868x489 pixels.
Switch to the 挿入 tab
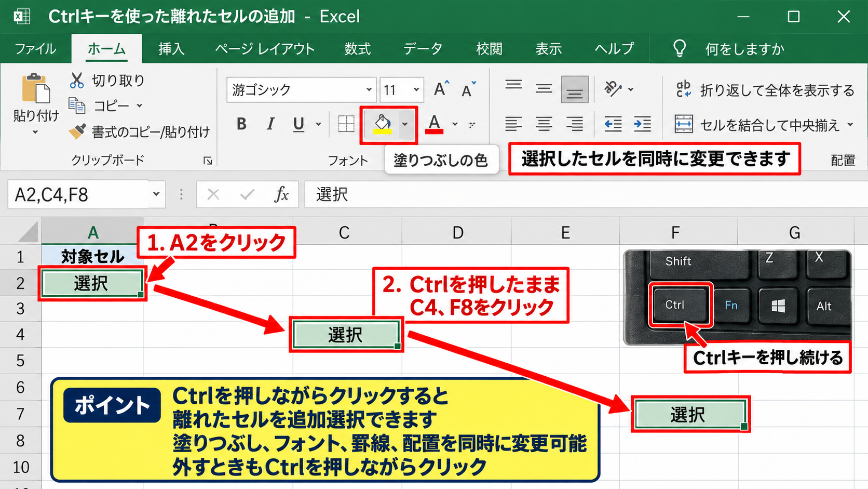click(171, 49)
